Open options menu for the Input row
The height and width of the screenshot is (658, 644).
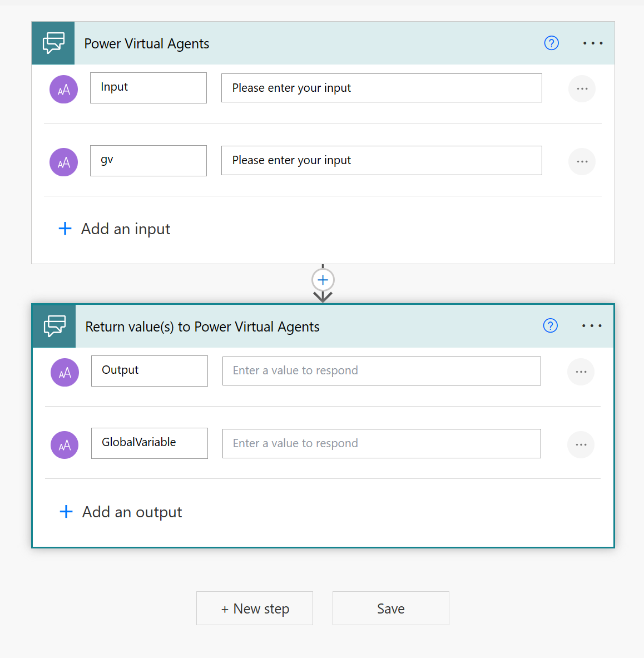click(x=582, y=88)
